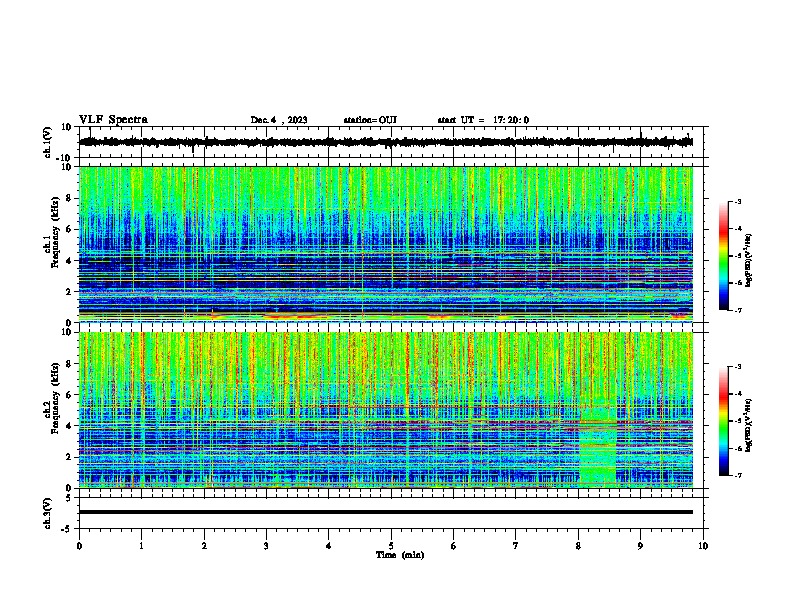Click time axis tick label 10

[x=703, y=546]
